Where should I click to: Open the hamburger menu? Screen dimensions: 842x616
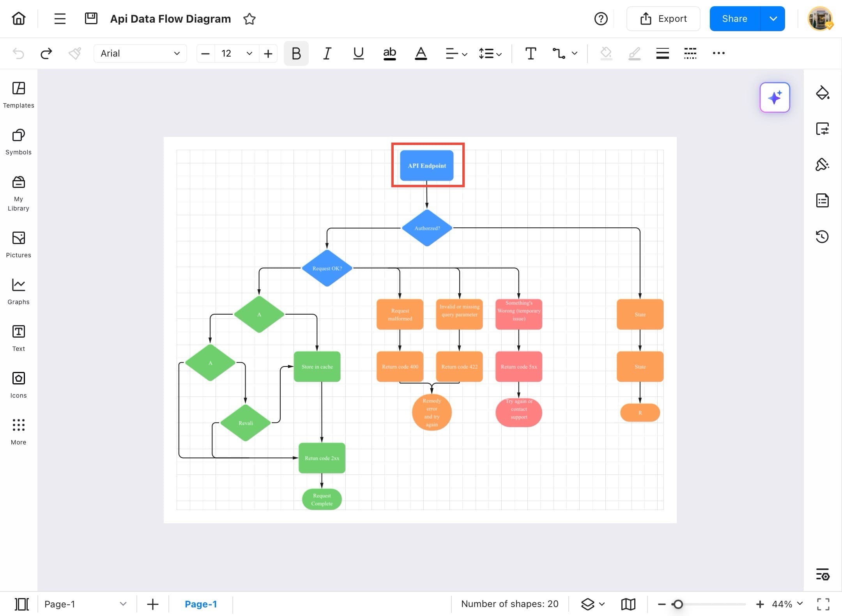(x=59, y=18)
